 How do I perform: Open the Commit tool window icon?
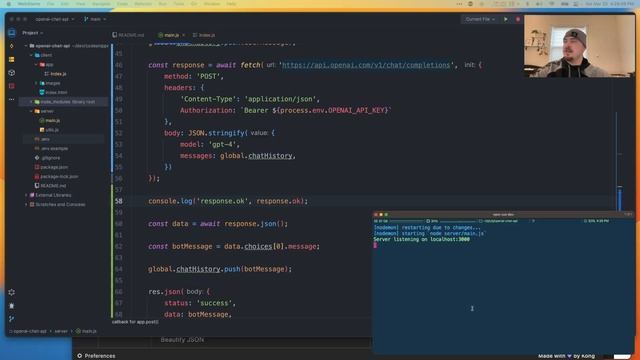click(x=11, y=46)
